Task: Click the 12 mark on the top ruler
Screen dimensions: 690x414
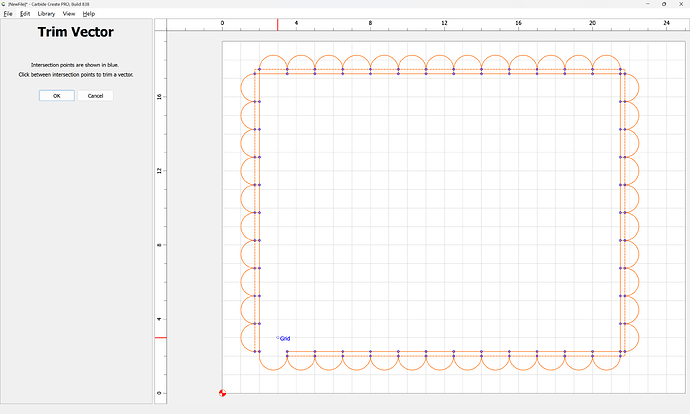Action: pos(444,21)
